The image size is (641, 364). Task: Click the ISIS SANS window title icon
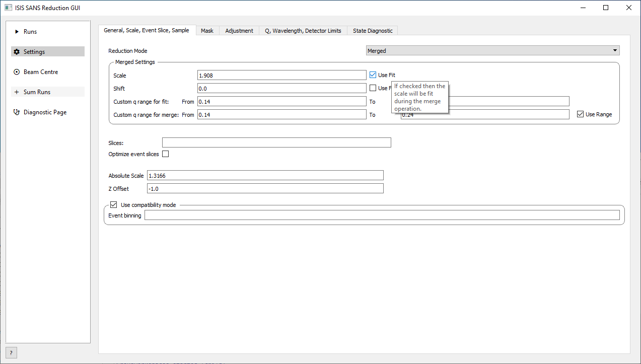[8, 8]
